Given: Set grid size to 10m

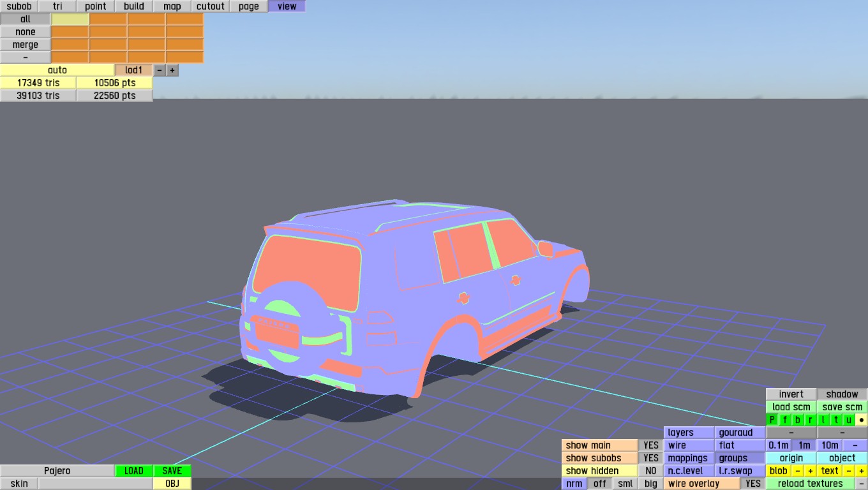Looking at the screenshot, I should [830, 445].
